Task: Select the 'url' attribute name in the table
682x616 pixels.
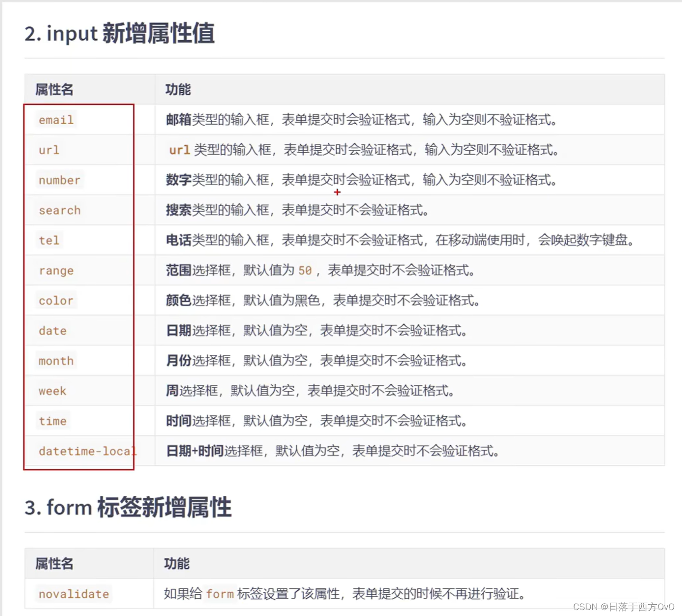Action: (49, 150)
